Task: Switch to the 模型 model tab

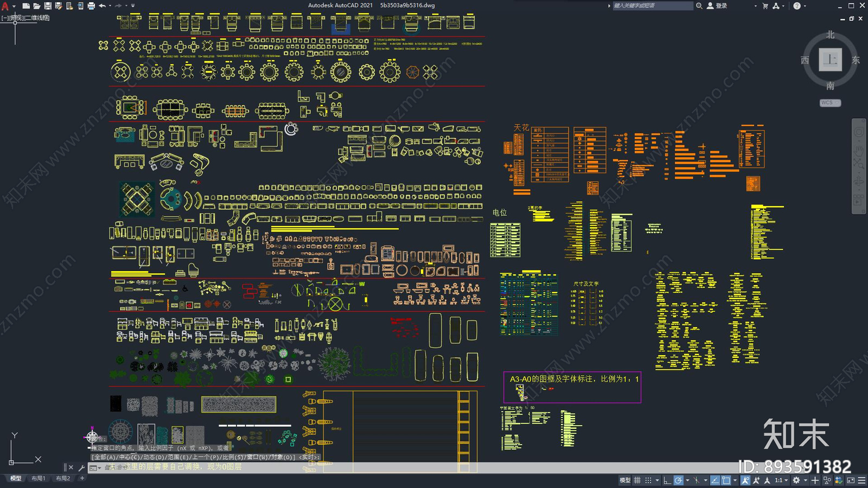Action: point(16,478)
